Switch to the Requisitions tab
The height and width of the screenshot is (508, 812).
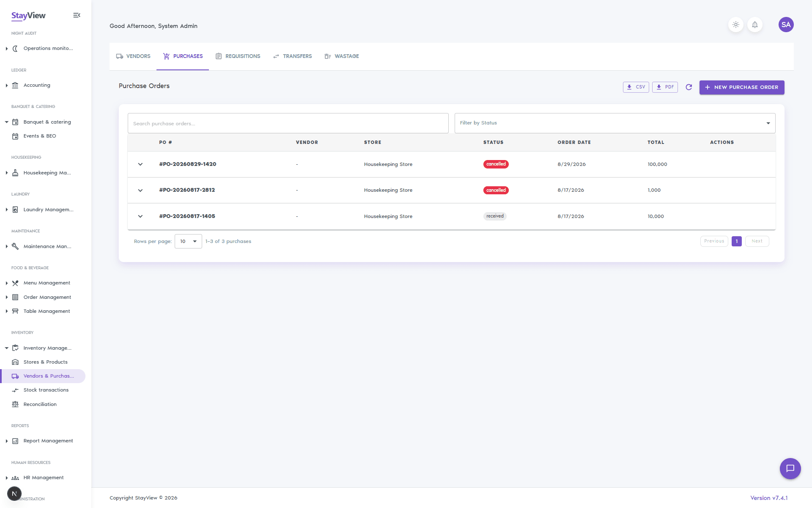238,56
